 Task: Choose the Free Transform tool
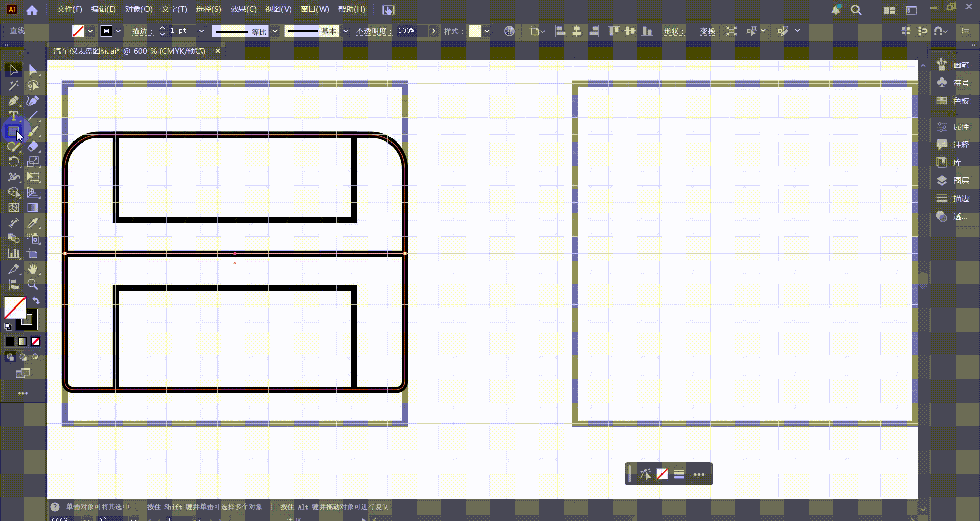click(x=33, y=177)
